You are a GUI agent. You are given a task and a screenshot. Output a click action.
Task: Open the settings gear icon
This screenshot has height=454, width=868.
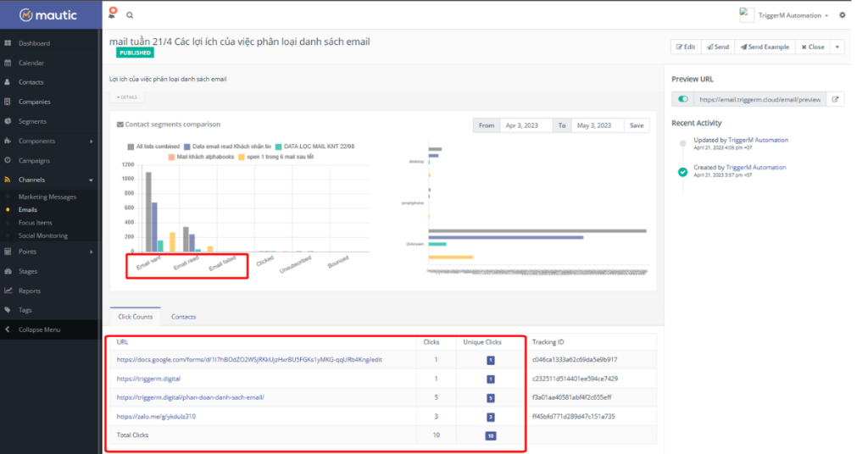(x=842, y=15)
